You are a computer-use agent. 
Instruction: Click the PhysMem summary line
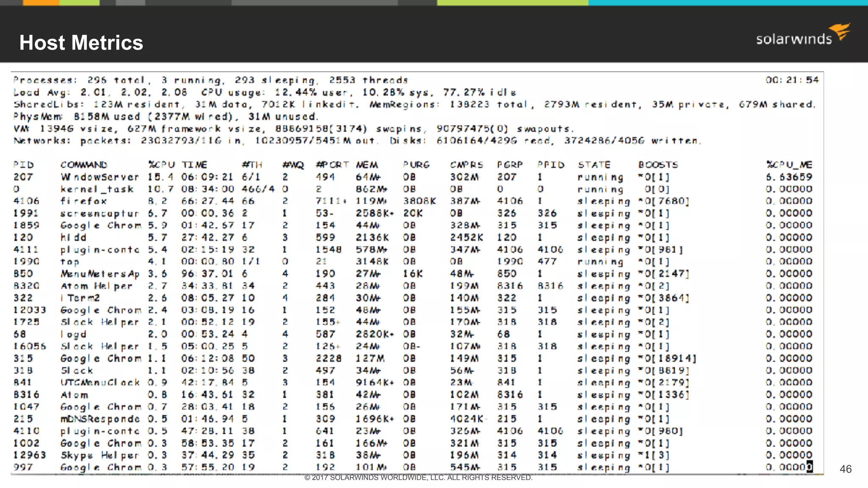click(x=165, y=116)
